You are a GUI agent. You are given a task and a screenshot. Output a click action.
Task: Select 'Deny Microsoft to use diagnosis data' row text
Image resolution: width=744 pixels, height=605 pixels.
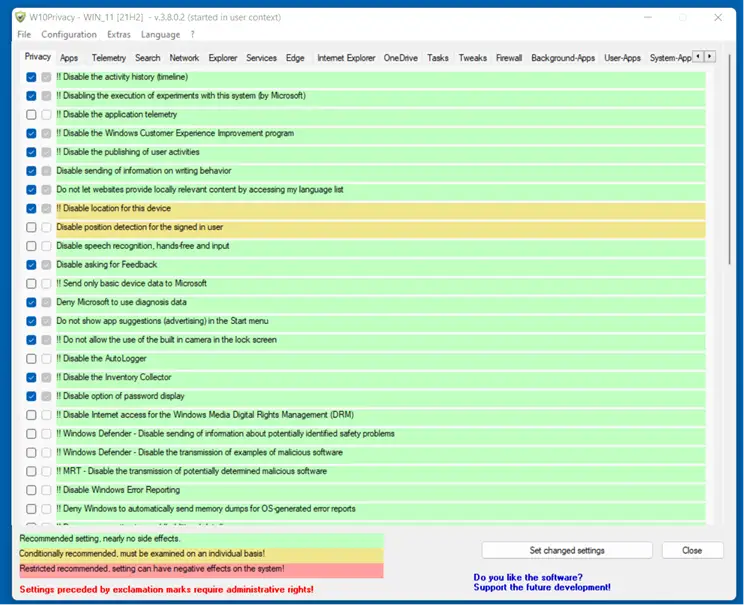(121, 302)
